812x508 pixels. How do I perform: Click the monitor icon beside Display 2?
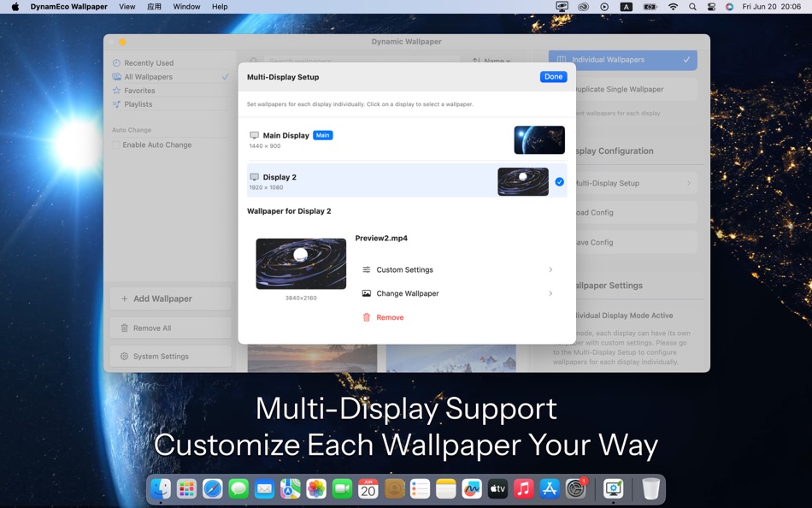point(254,177)
